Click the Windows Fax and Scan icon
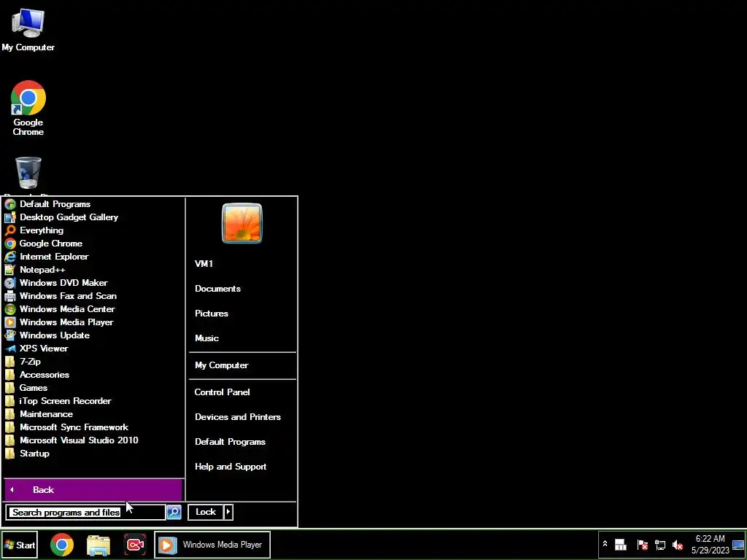 click(10, 296)
